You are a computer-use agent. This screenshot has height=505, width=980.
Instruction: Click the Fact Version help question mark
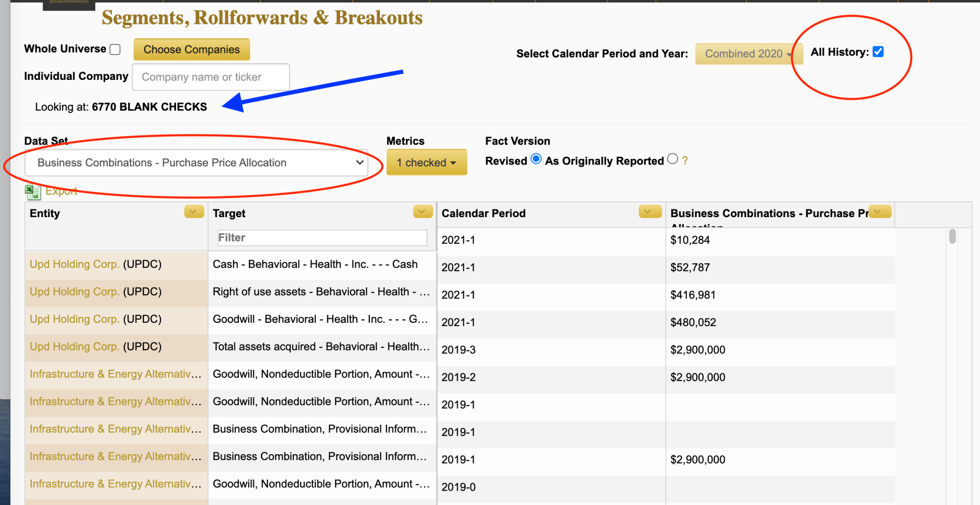coord(685,161)
